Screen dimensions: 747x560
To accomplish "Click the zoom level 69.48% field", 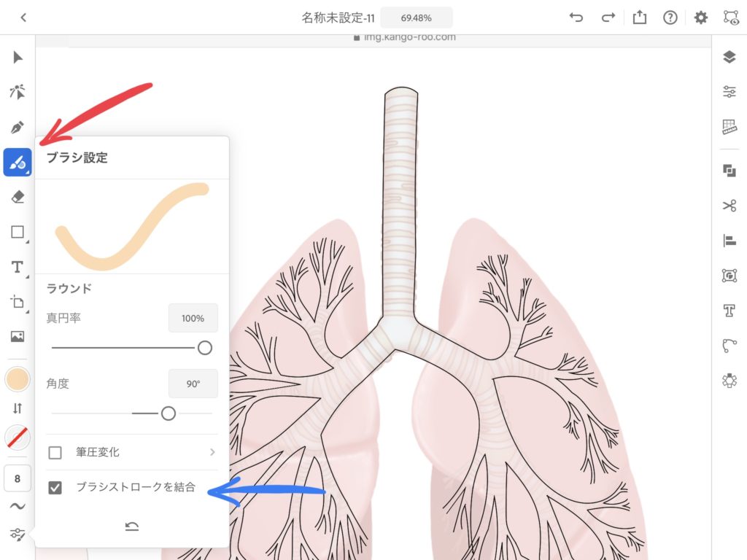I will click(417, 18).
